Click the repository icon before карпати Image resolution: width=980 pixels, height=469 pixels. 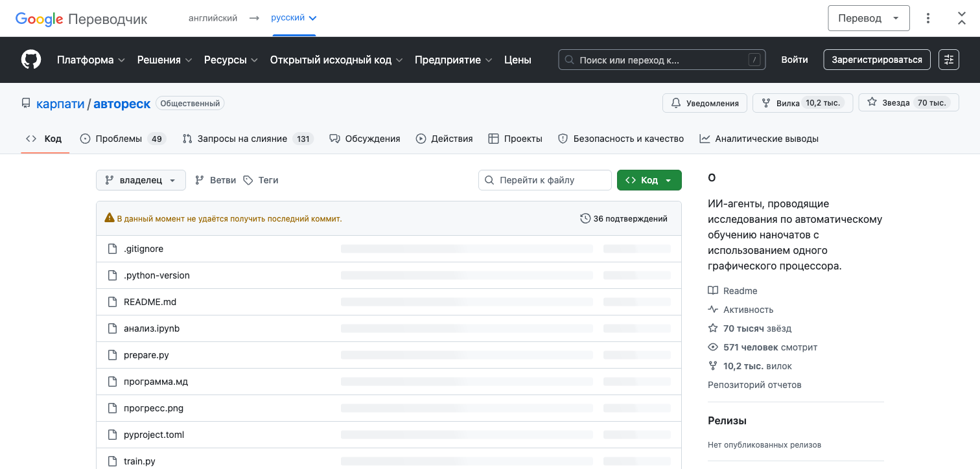(x=26, y=103)
